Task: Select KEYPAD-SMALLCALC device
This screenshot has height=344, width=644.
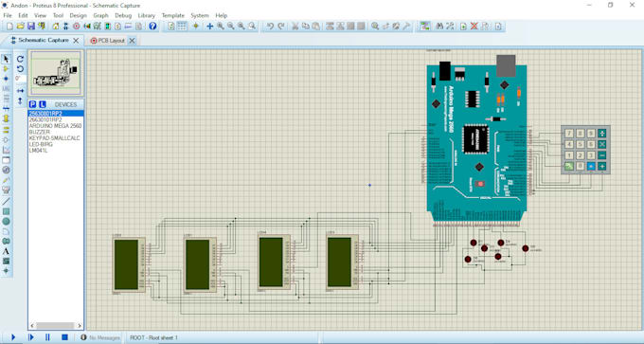Action: [56, 138]
